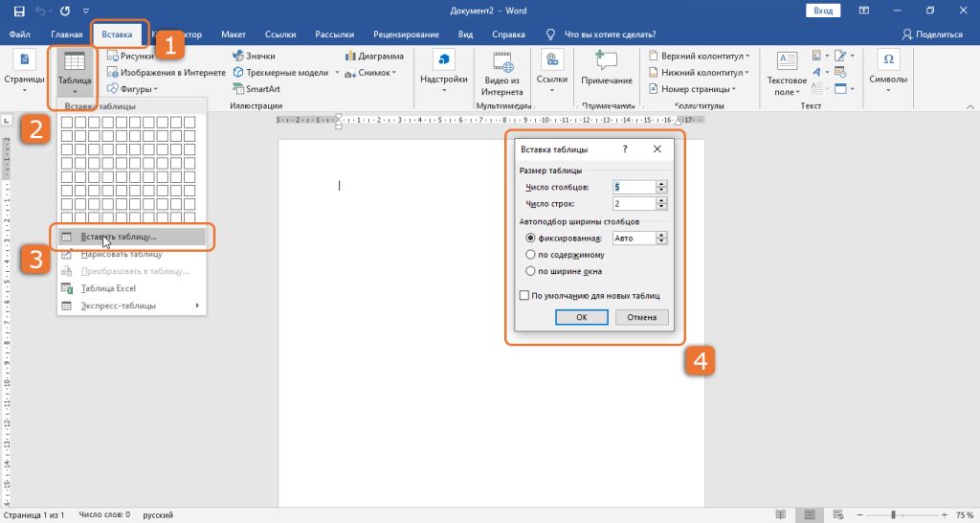
Task: Open help with the dialog's ? button
Action: (624, 149)
